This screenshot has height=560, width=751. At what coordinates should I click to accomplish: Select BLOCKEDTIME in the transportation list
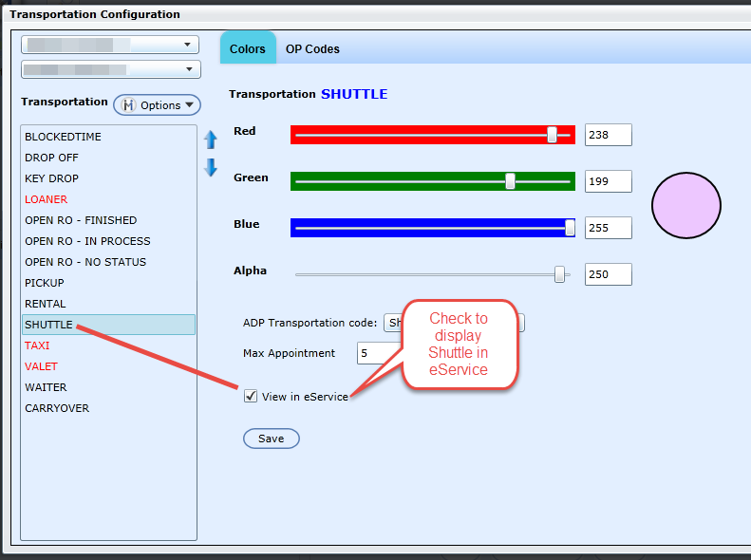click(63, 137)
